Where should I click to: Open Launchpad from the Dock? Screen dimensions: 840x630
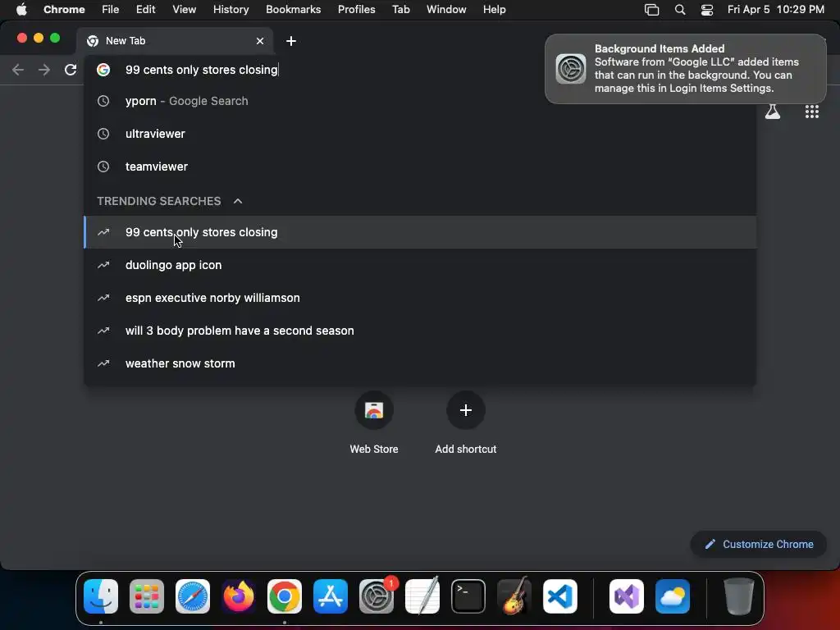pos(147,596)
